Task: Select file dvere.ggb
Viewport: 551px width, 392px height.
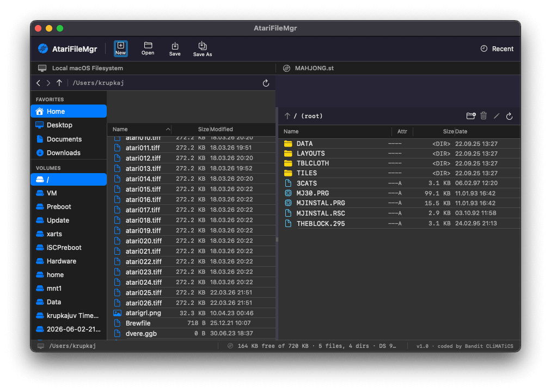Action: pyautogui.click(x=192, y=334)
